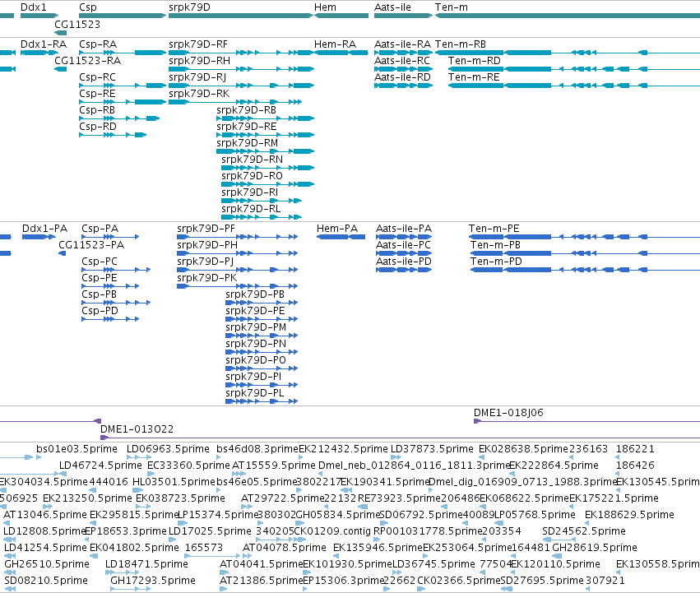Click EST AT15559.5prime
This screenshot has height=593, width=700.
pos(273,466)
